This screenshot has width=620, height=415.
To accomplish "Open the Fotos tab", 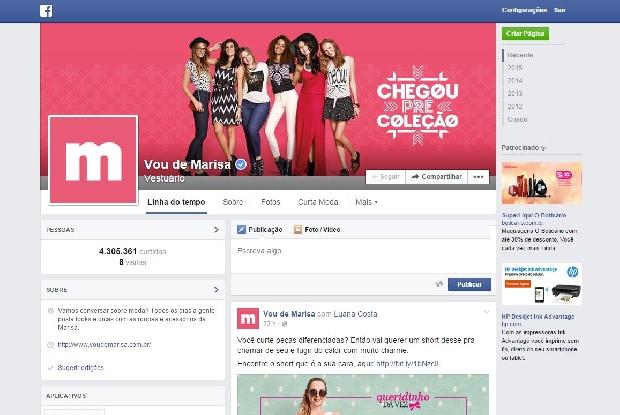I will (271, 202).
